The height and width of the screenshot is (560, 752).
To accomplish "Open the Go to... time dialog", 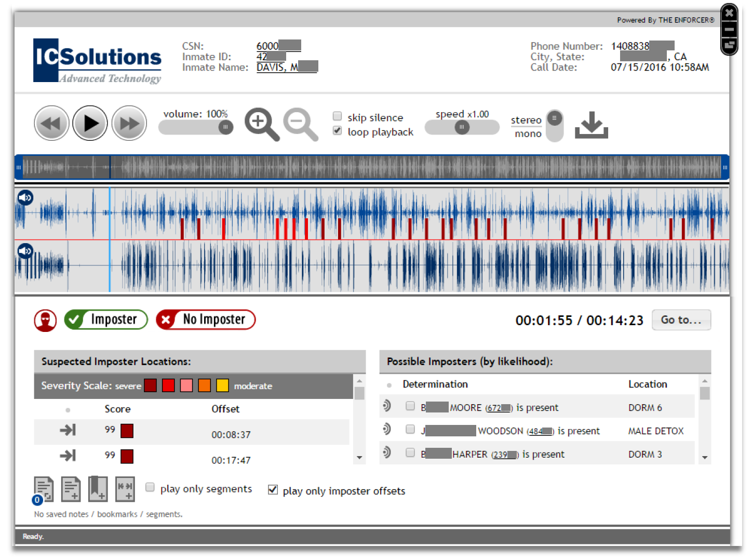I will click(681, 320).
